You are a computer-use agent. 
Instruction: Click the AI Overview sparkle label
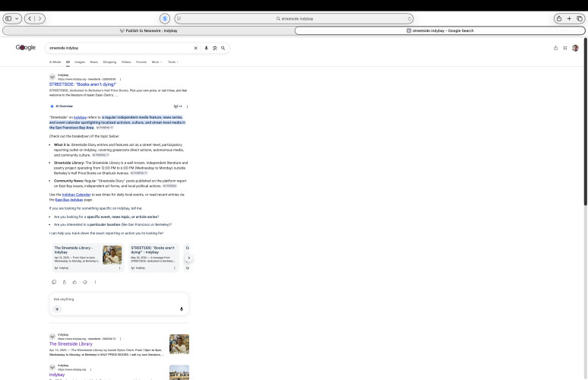(x=62, y=106)
